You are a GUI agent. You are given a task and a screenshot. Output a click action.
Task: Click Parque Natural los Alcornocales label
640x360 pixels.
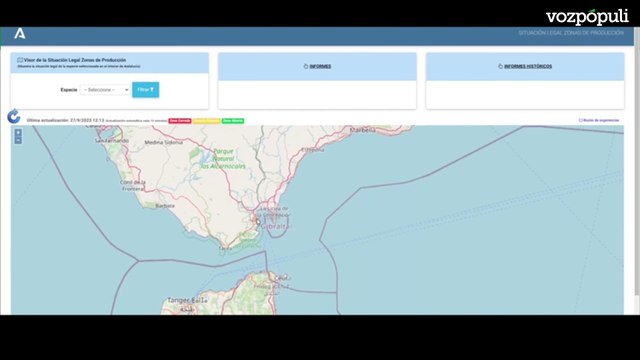(223, 159)
